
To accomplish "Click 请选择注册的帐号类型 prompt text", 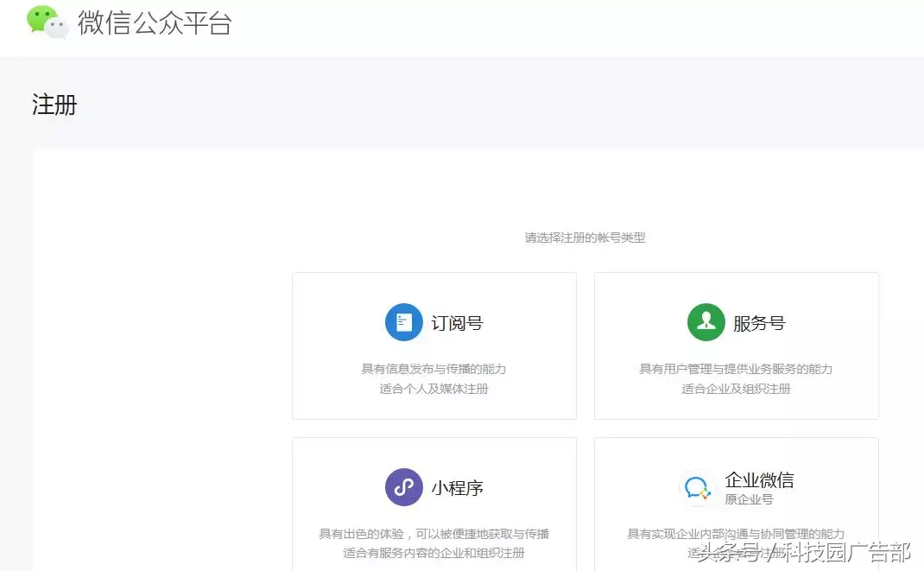I will (585, 238).
